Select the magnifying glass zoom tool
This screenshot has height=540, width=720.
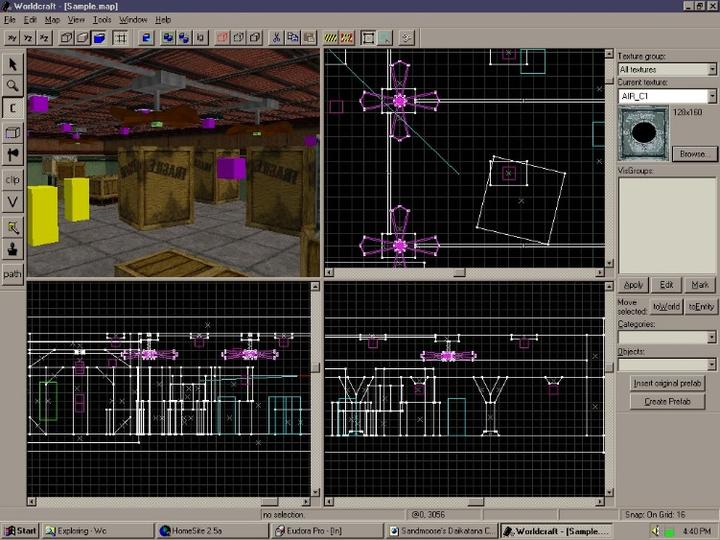pyautogui.click(x=13, y=86)
